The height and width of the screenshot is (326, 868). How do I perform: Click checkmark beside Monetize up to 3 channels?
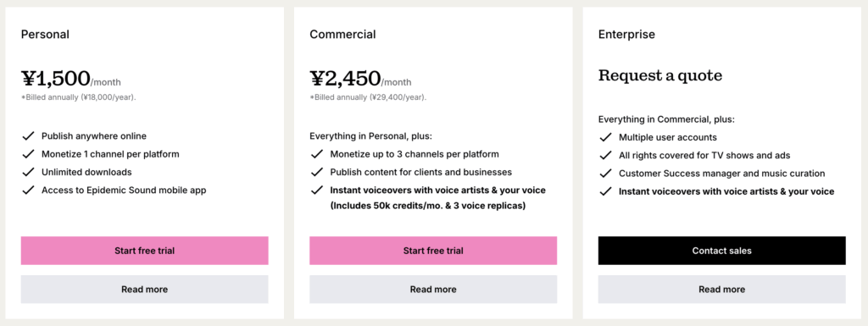pyautogui.click(x=317, y=154)
